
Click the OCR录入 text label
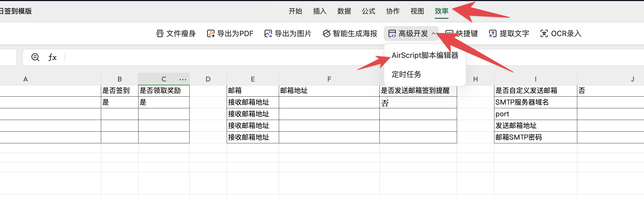coord(566,34)
